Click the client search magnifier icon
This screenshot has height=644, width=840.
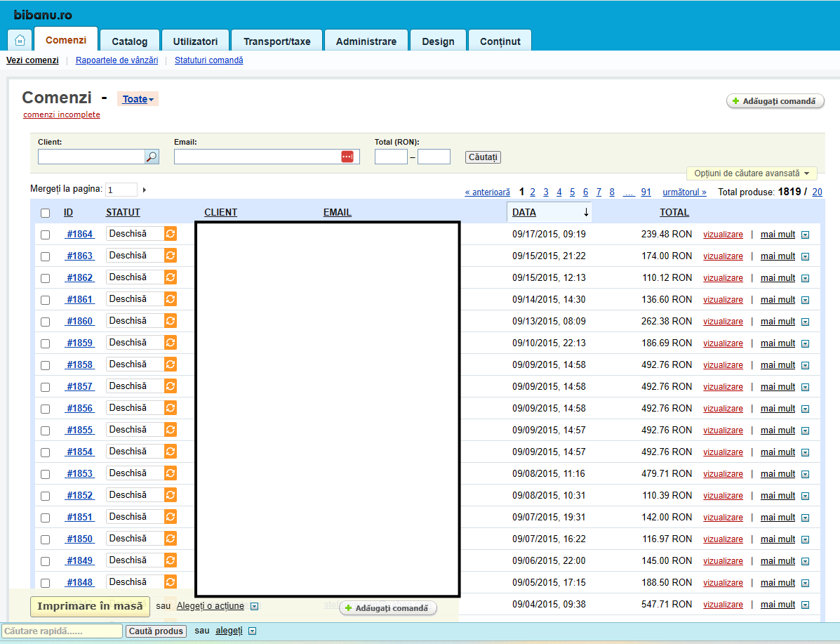tap(152, 157)
